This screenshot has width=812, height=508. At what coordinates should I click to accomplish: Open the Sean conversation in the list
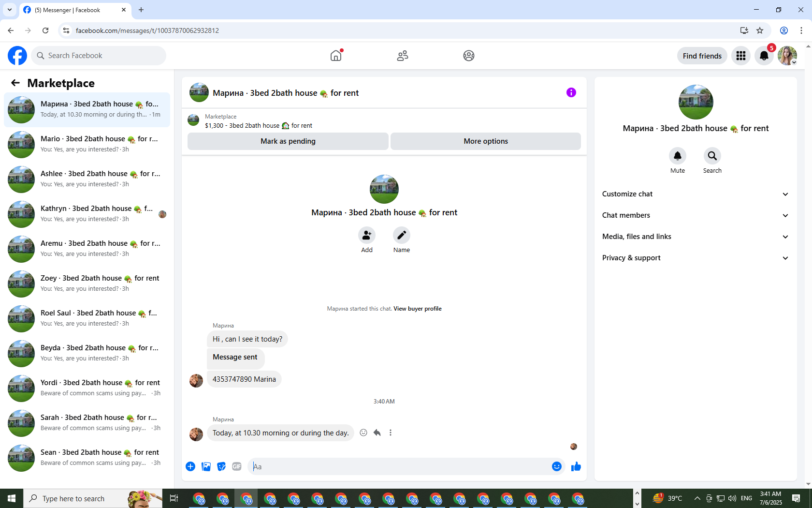[87, 458]
